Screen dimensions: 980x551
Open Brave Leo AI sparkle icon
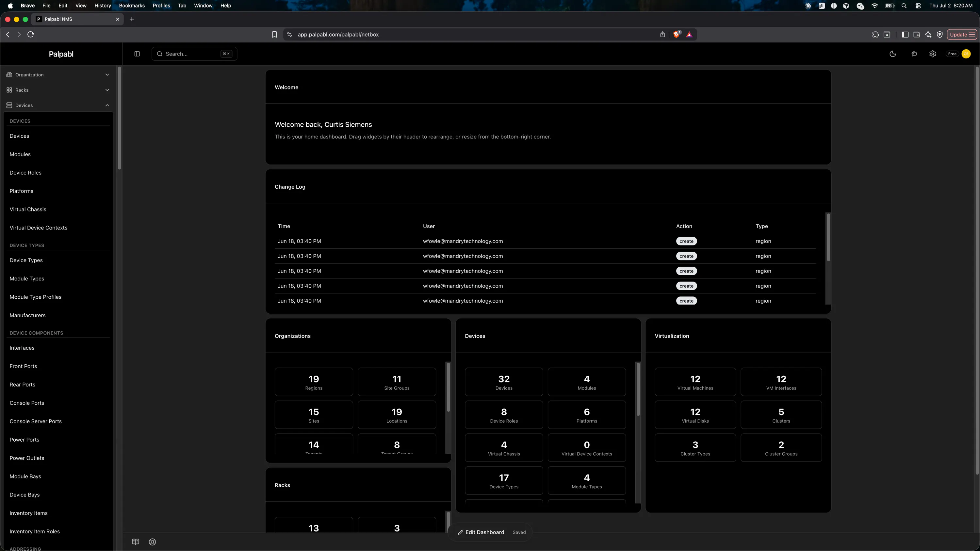tap(928, 34)
